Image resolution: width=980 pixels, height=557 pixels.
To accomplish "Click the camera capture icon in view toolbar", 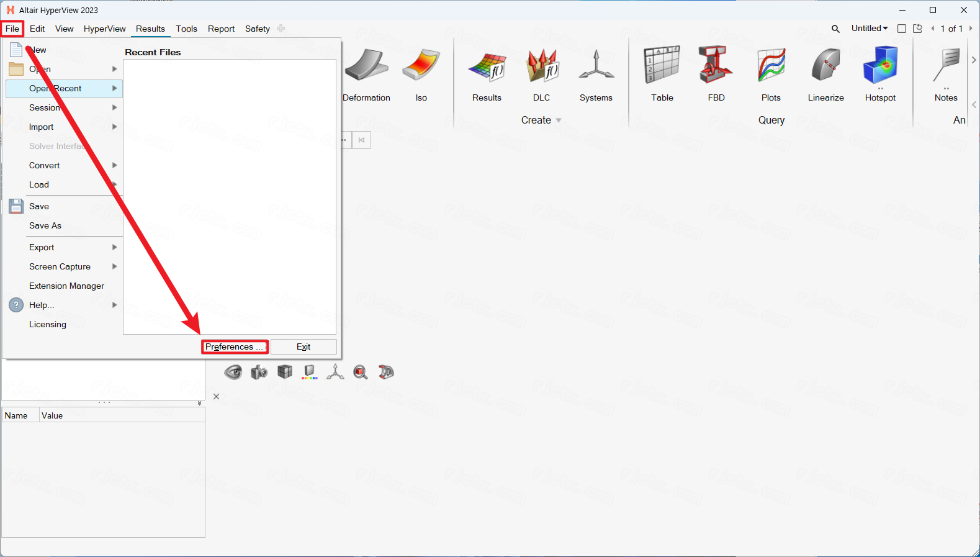I will (259, 372).
